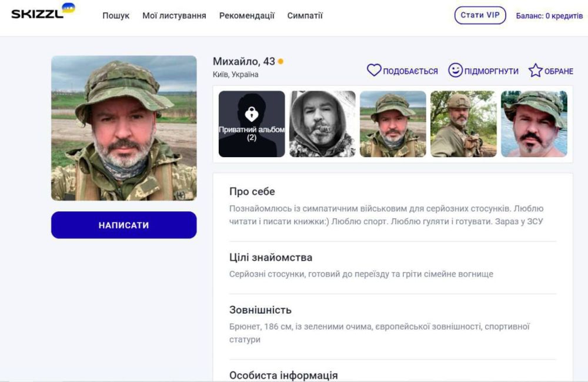Open the Симпатії menu item
Viewport: 588px width, 382px height.
click(x=305, y=16)
